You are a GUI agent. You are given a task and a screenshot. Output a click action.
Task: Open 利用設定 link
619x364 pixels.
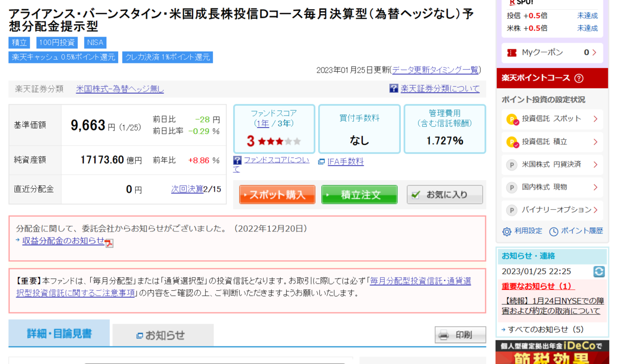[x=528, y=231]
